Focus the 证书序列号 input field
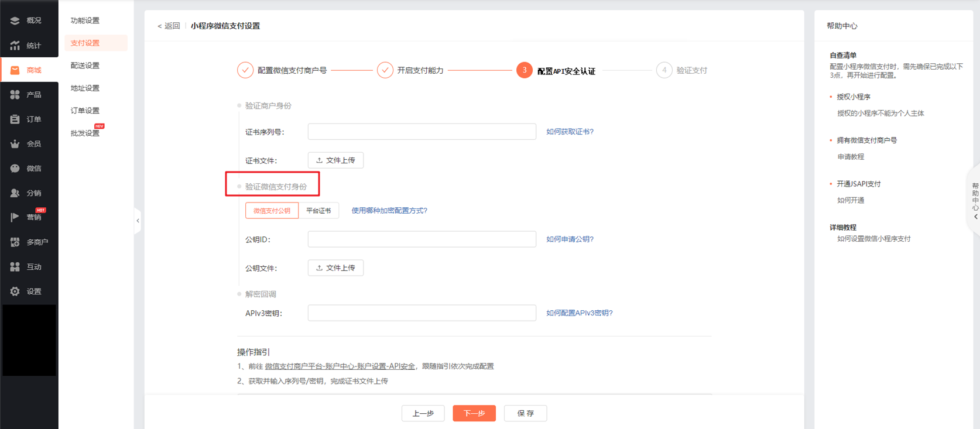The height and width of the screenshot is (429, 980). point(422,132)
